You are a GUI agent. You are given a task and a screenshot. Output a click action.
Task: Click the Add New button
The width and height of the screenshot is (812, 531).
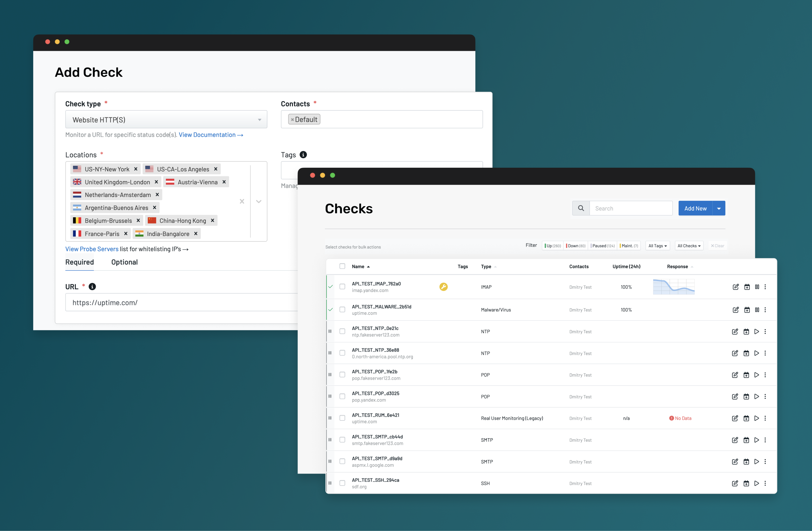point(695,208)
